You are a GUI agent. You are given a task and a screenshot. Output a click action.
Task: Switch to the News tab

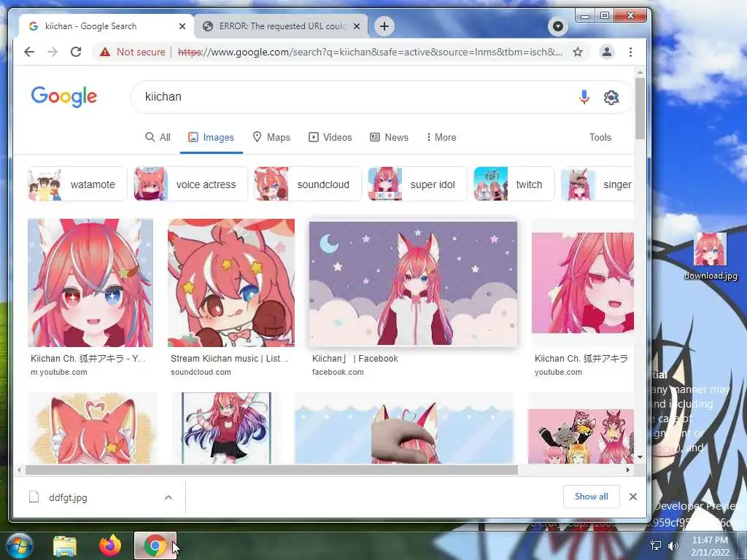click(x=390, y=137)
